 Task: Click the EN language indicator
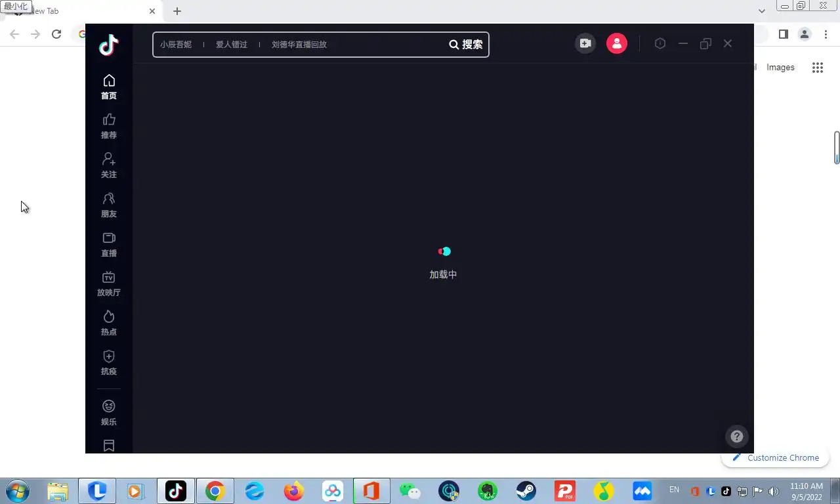coord(674,490)
